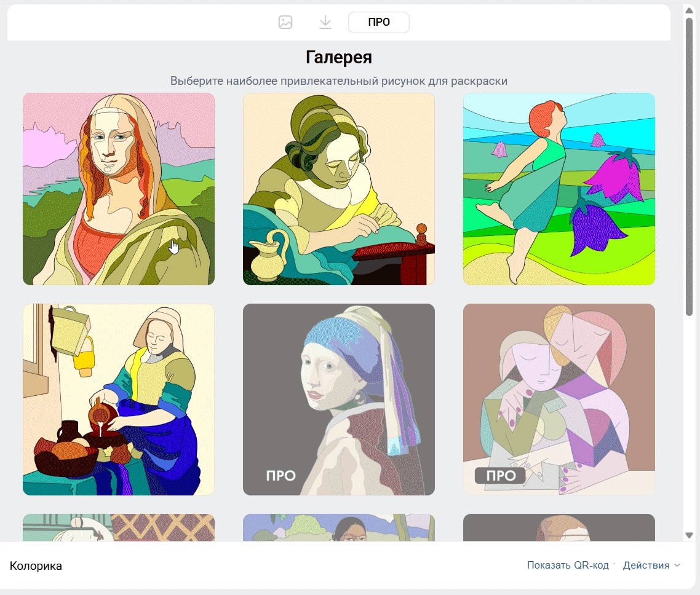
Task: Select partially visible dark-haired woman landscape picture
Action: click(339, 527)
